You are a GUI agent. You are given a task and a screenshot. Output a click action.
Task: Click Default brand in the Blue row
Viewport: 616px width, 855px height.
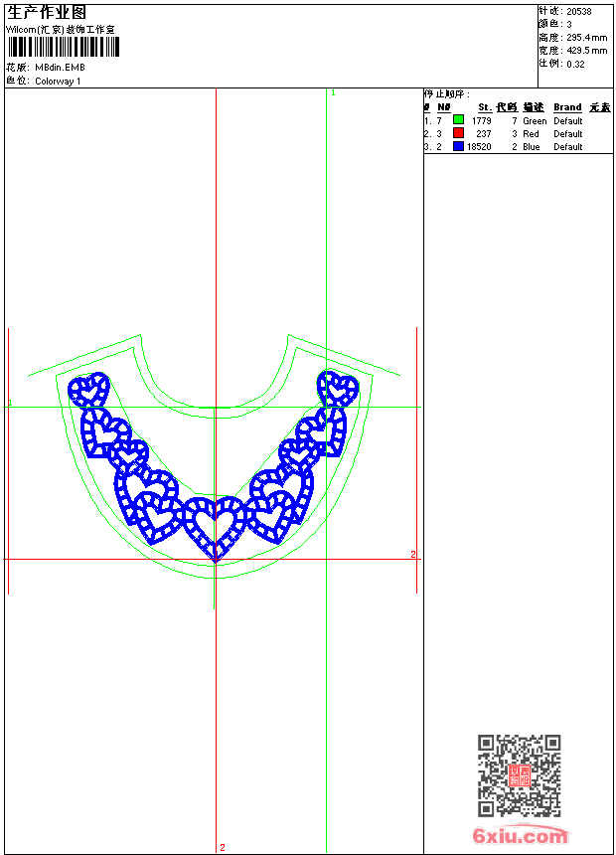pos(568,147)
